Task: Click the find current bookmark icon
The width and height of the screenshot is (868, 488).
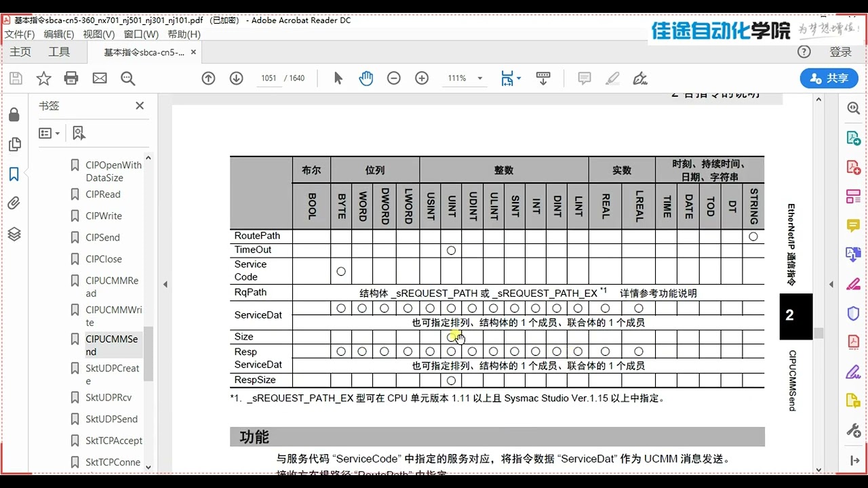Action: point(79,134)
